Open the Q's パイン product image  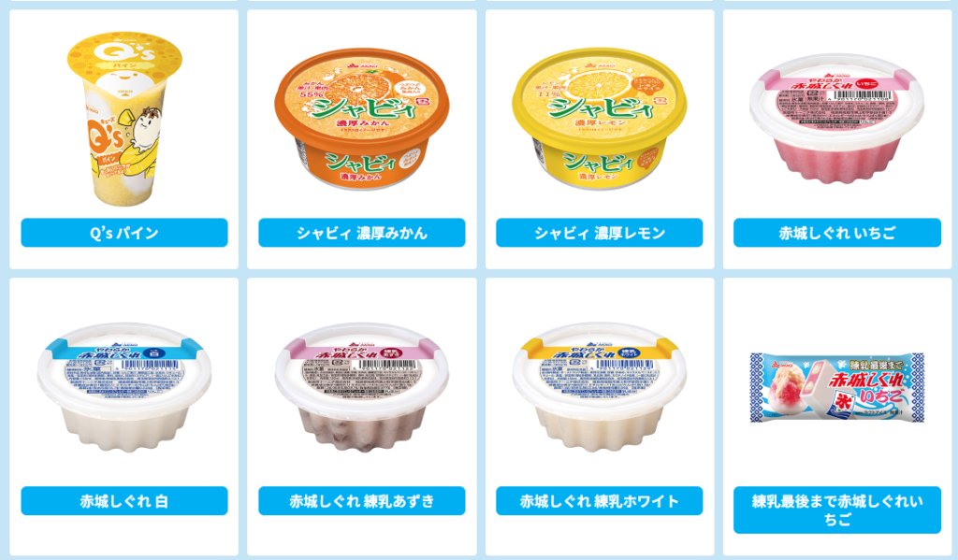pyautogui.click(x=124, y=119)
